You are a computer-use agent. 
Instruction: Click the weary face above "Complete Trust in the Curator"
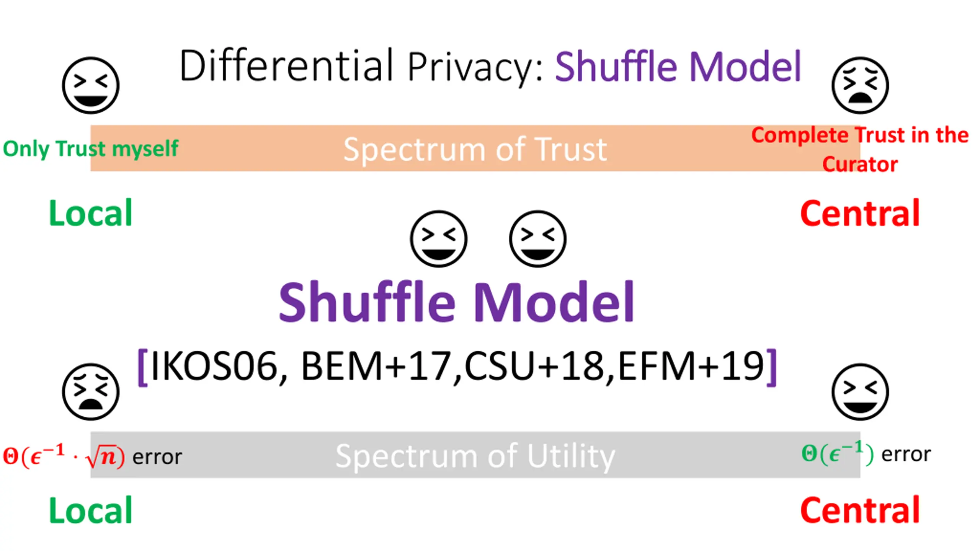pyautogui.click(x=860, y=85)
